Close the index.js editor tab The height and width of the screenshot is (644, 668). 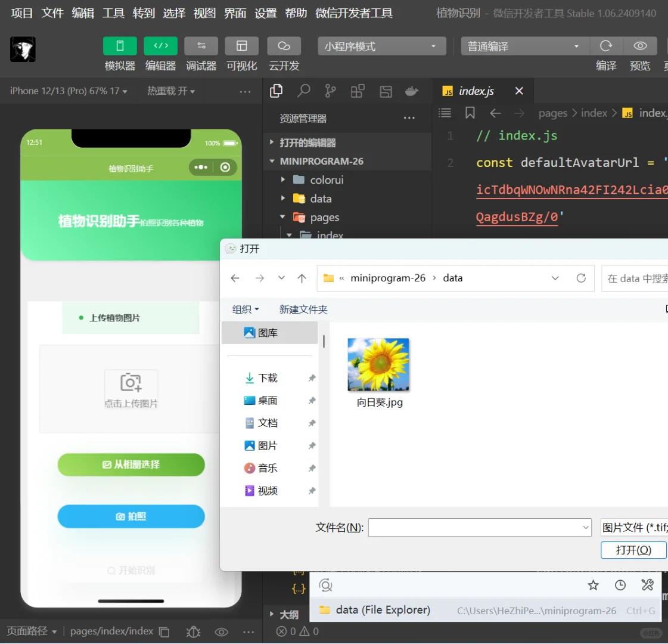coord(519,91)
